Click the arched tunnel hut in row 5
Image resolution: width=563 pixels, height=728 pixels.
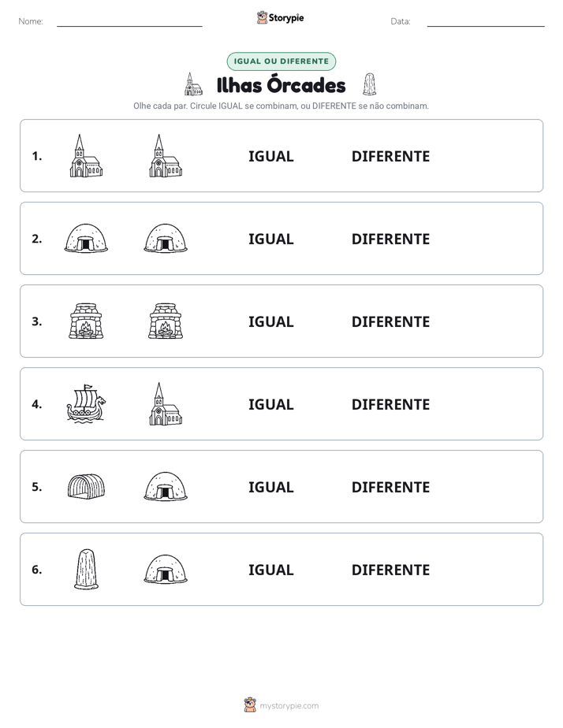point(86,487)
